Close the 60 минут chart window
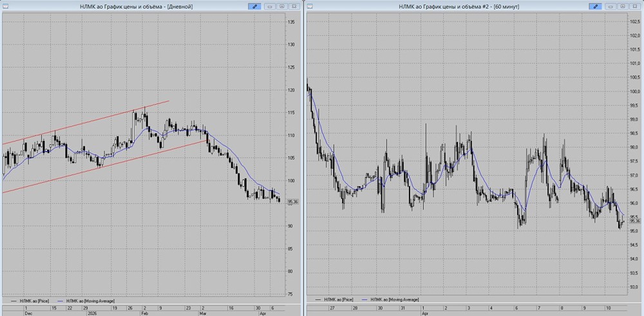 (x=634, y=6)
